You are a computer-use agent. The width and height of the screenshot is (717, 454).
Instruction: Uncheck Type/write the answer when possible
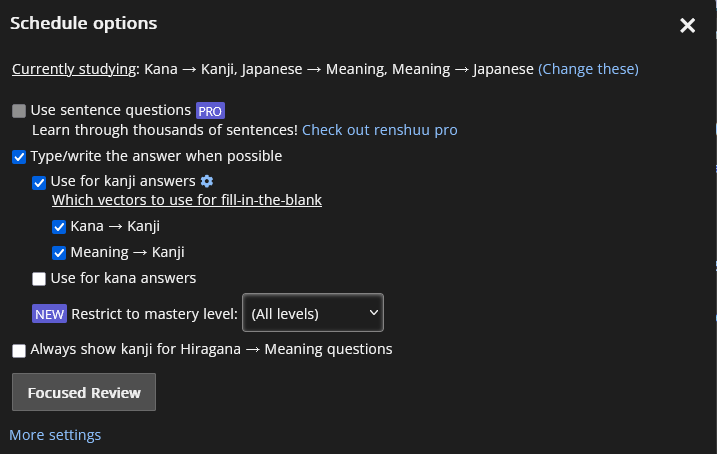[19, 157]
